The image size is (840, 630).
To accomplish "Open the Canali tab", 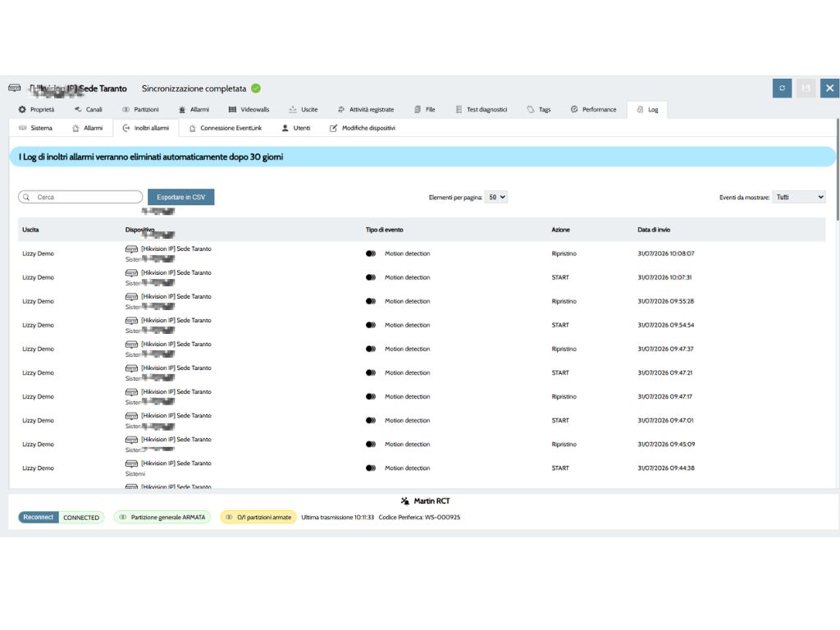I will coord(89,109).
